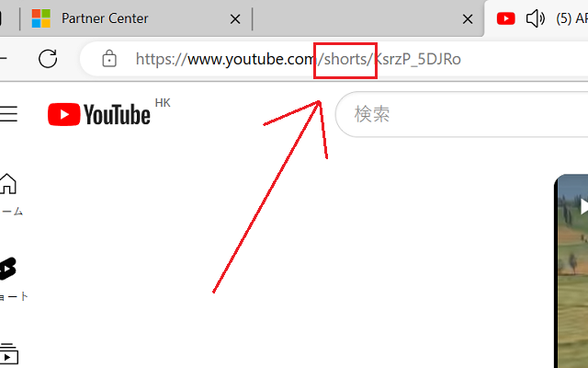Open the YouTube hamburger guide menu
This screenshot has height=368, width=588.
[x=8, y=114]
